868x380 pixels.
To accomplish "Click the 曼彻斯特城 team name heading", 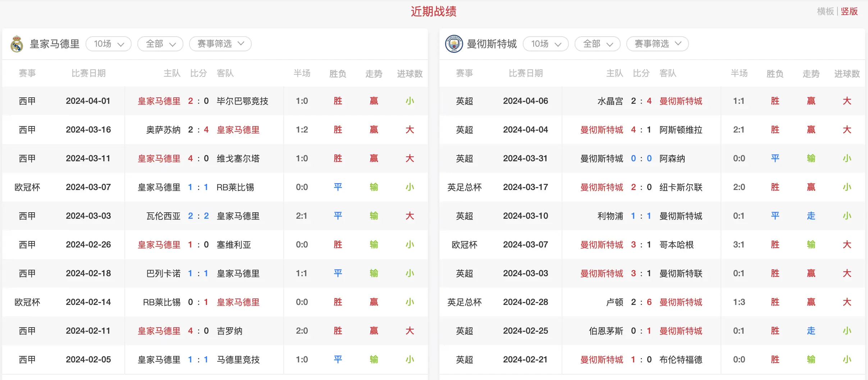I will (x=492, y=44).
